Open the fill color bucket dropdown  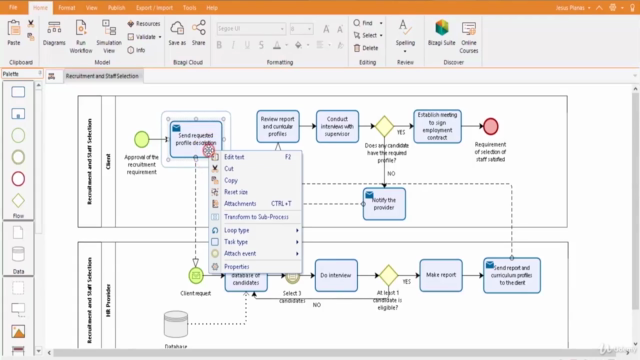(x=308, y=45)
